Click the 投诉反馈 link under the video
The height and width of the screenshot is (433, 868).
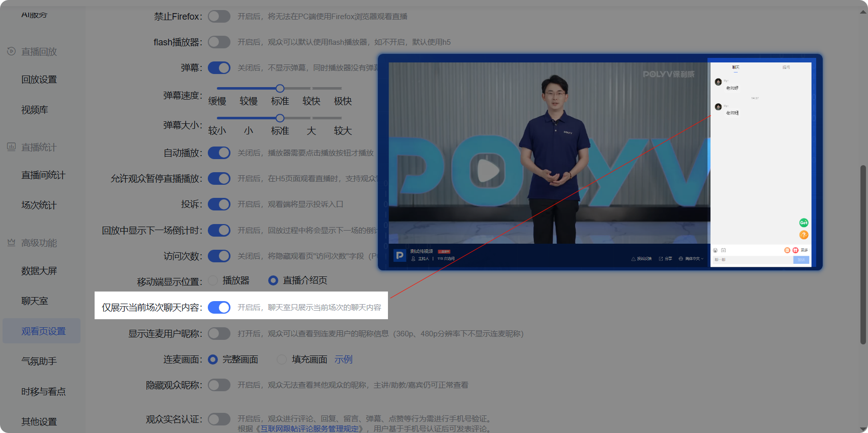pos(644,259)
